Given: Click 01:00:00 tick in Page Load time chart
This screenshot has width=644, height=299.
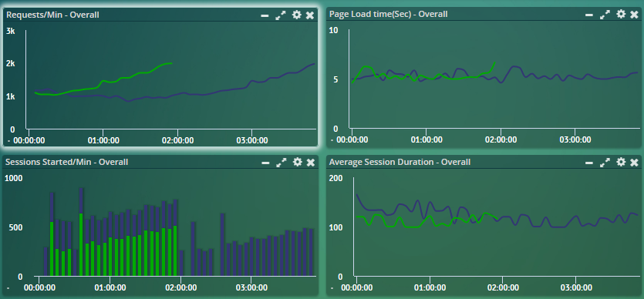Looking at the screenshot, I should click(x=427, y=139).
